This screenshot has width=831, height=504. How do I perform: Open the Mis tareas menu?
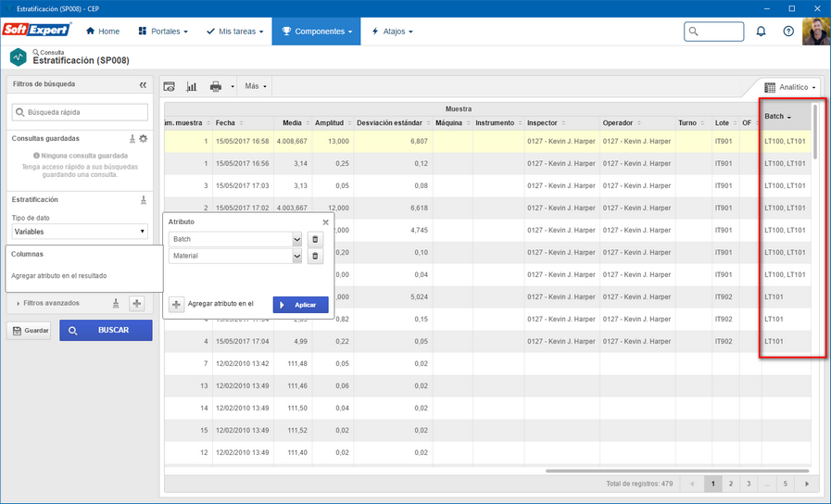pos(234,31)
